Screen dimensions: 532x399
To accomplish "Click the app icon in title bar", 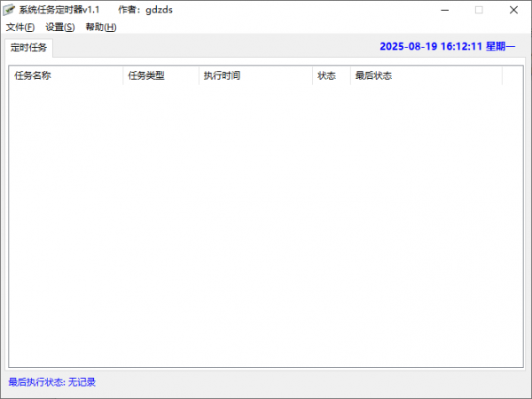I will (x=9, y=10).
